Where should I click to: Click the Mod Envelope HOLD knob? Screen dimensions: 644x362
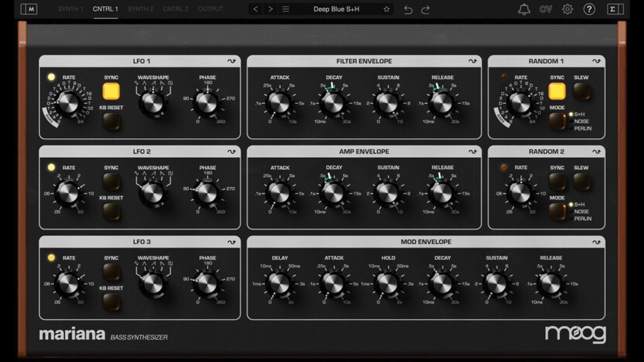(x=388, y=283)
